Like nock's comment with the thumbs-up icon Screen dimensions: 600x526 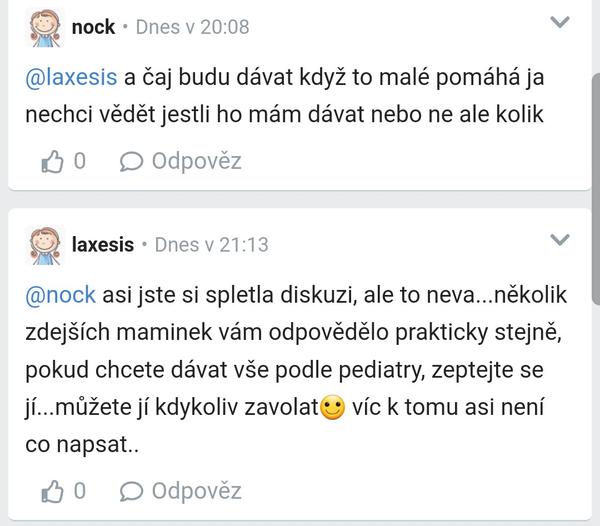51,160
